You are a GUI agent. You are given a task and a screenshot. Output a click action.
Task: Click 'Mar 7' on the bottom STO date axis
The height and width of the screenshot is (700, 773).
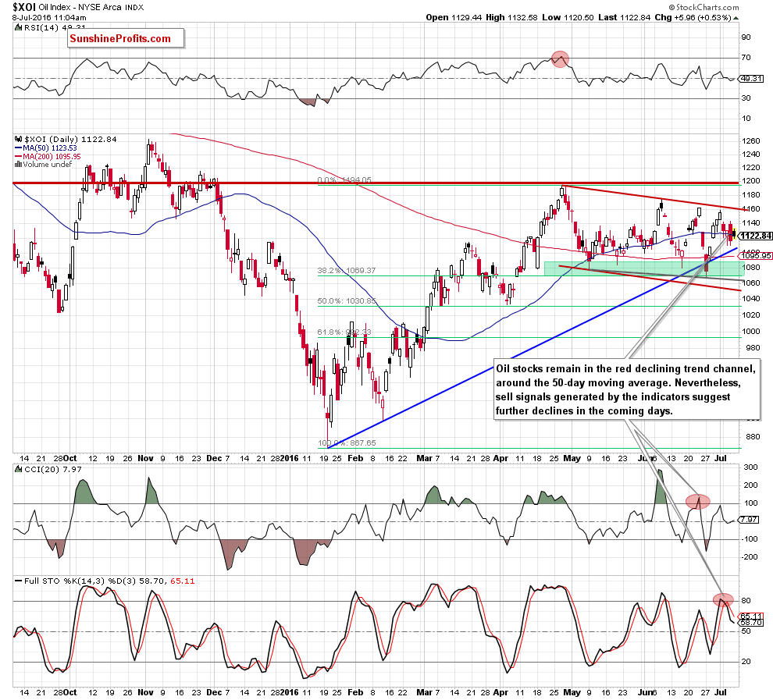tap(428, 692)
